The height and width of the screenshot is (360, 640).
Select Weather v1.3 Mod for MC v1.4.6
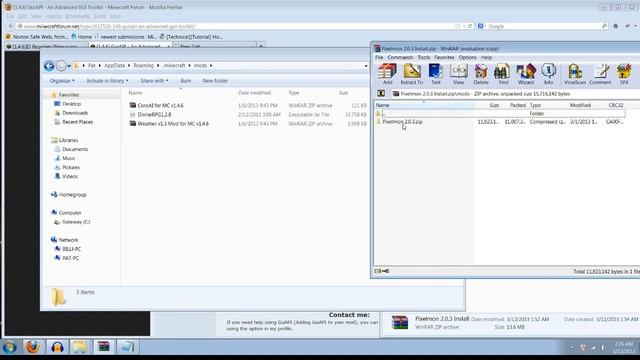173,124
